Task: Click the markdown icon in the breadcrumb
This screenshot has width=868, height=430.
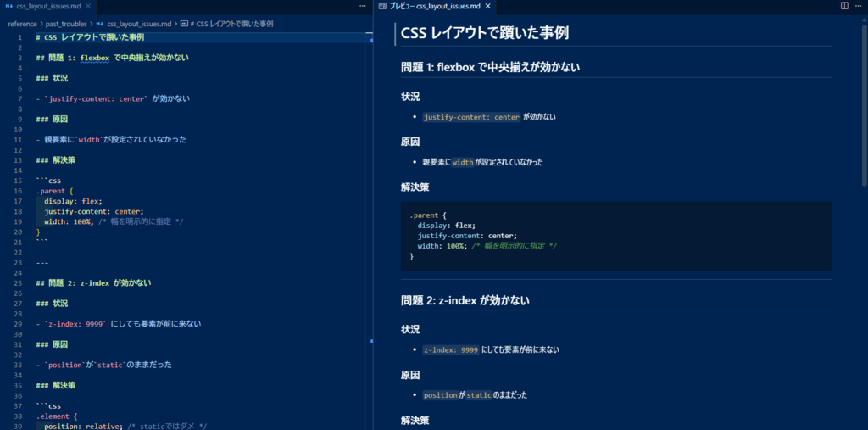Action: (x=100, y=24)
